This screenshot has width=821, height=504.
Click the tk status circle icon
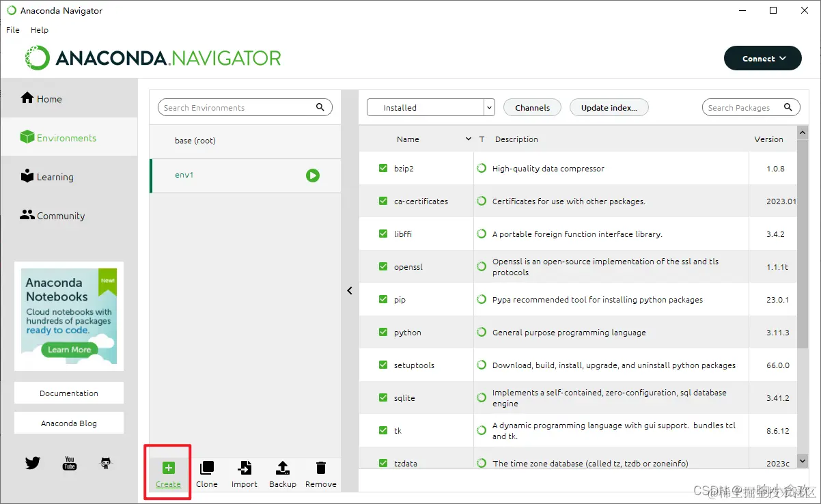tap(482, 430)
